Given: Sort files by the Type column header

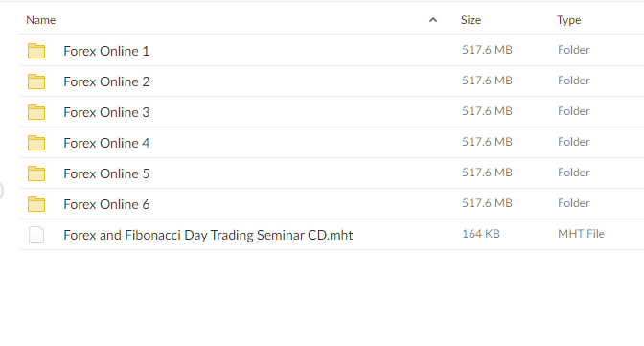Looking at the screenshot, I should click(569, 20).
